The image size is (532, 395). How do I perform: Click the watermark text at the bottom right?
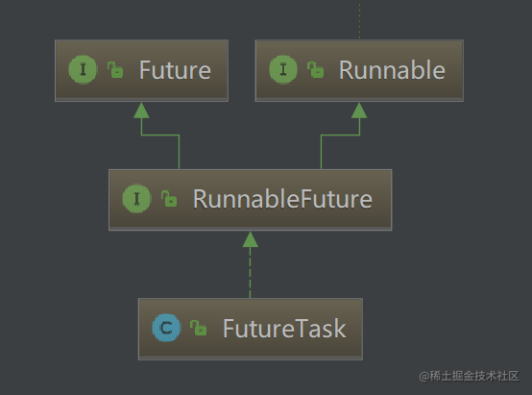click(470, 376)
